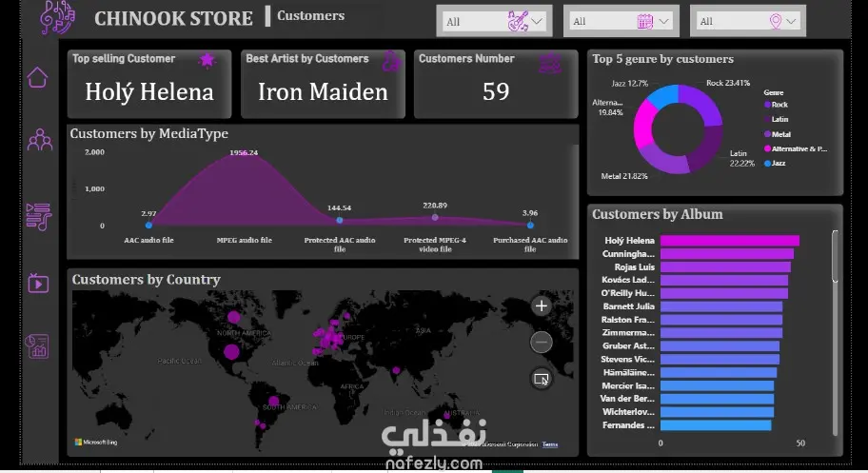Click the Mercier Isa... label
This screenshot has height=473, width=868.
pos(628,386)
